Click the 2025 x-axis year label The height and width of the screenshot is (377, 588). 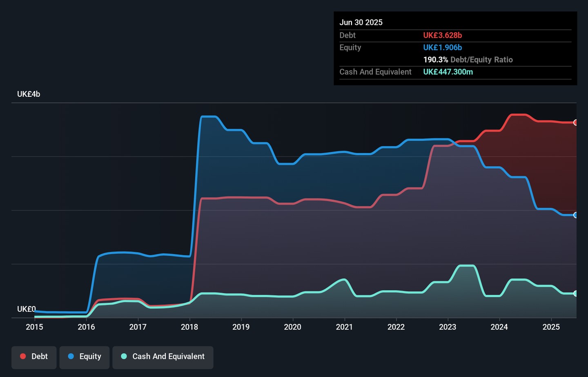(x=551, y=327)
